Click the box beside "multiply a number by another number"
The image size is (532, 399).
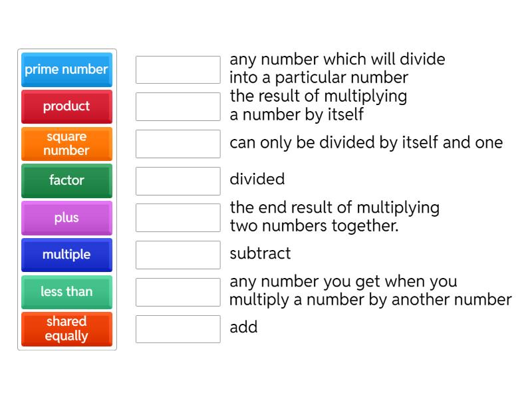tap(178, 292)
